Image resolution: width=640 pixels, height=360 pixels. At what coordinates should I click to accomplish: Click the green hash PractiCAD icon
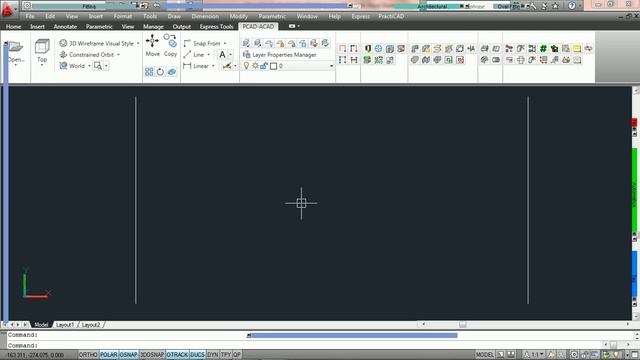tap(543, 49)
